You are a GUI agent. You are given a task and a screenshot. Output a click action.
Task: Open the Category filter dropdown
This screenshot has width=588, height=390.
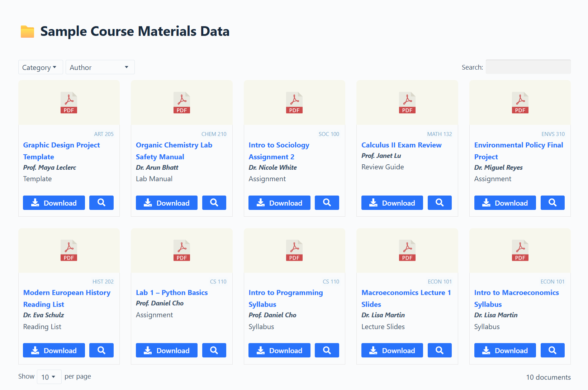coord(41,67)
